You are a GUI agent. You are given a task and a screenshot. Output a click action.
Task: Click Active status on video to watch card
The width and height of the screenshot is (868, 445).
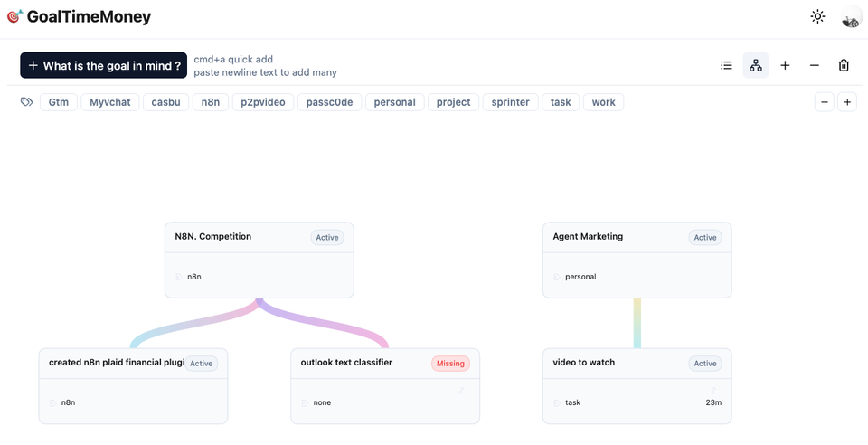[705, 364]
